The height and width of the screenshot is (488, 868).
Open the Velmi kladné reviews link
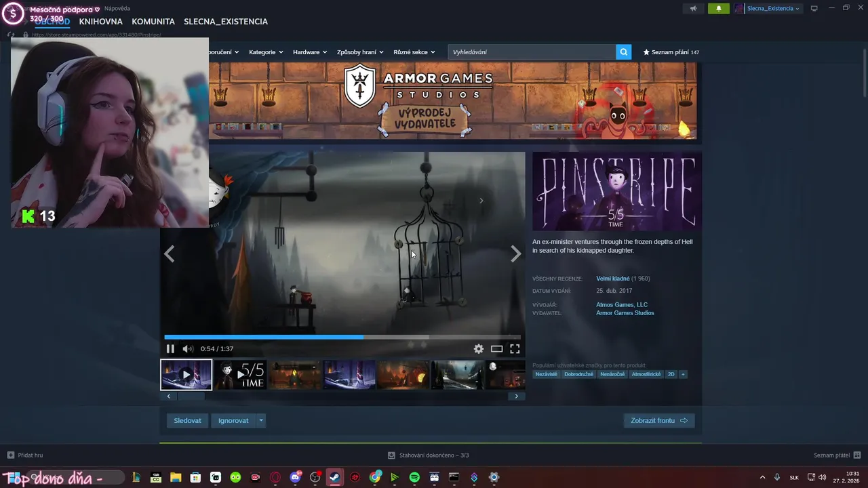click(x=613, y=279)
